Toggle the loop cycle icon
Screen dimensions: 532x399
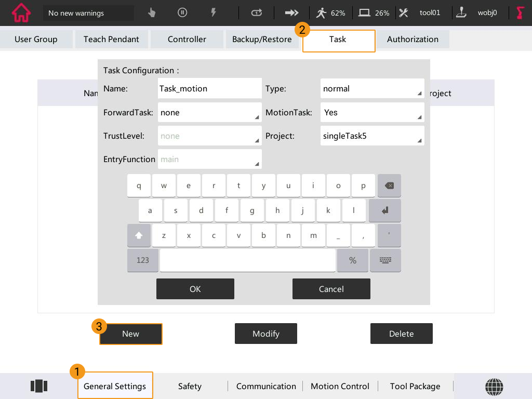pos(257,13)
